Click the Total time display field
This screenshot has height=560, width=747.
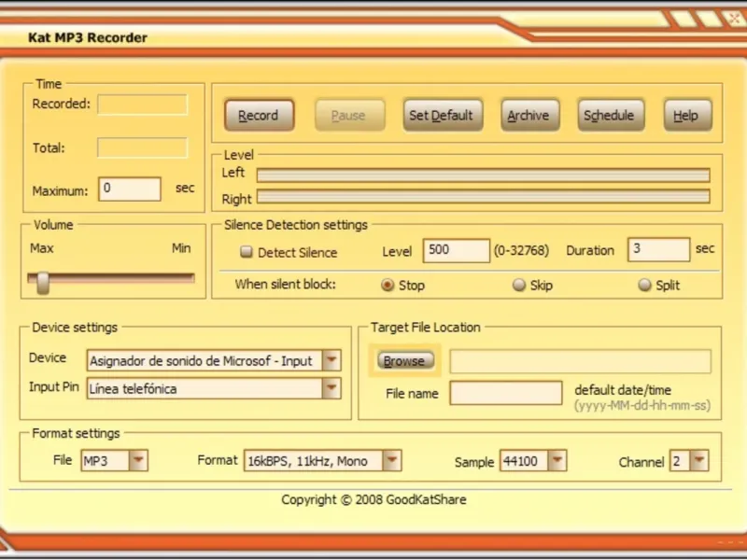pyautogui.click(x=143, y=147)
